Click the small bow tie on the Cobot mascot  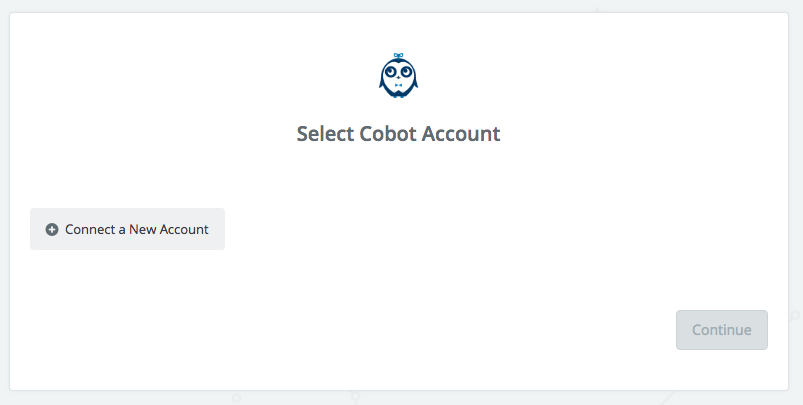click(398, 85)
